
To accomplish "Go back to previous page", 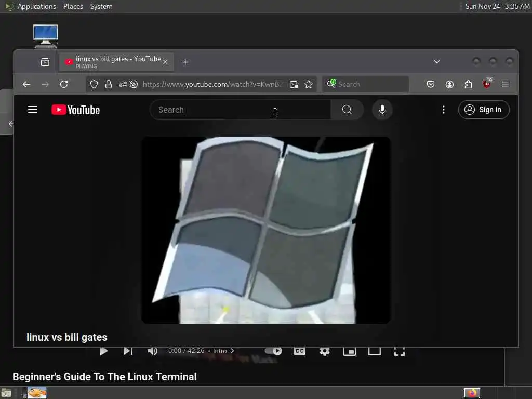I will (x=26, y=84).
